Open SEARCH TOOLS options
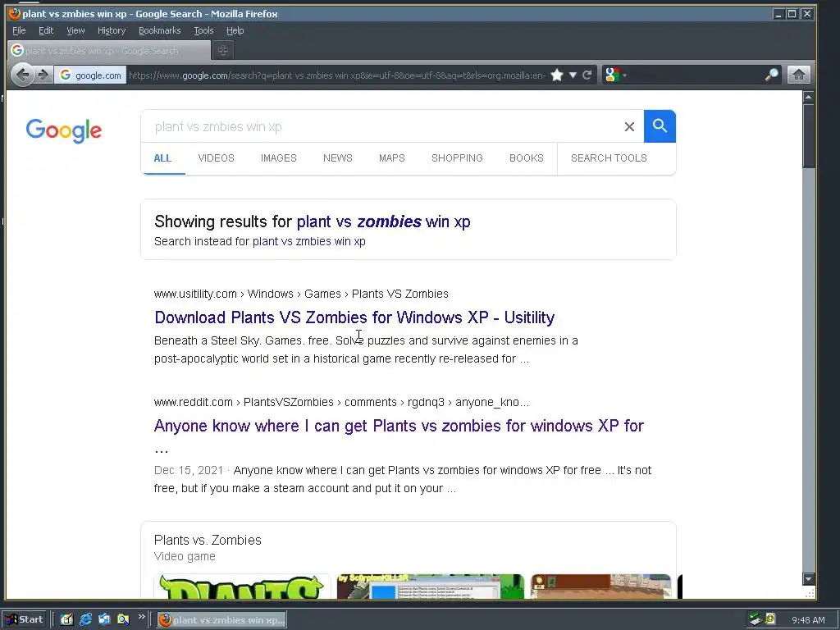840x630 pixels. pos(609,158)
